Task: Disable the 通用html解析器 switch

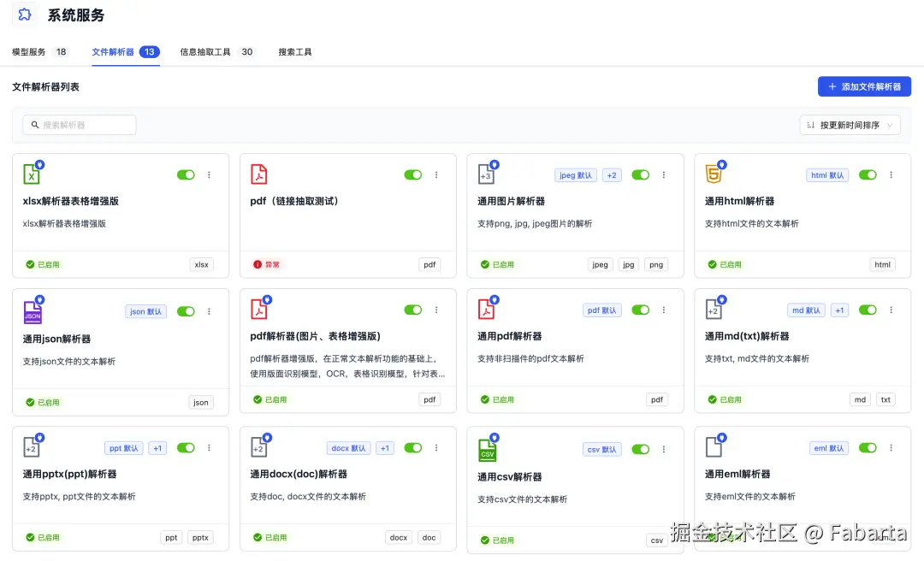Action: click(868, 175)
